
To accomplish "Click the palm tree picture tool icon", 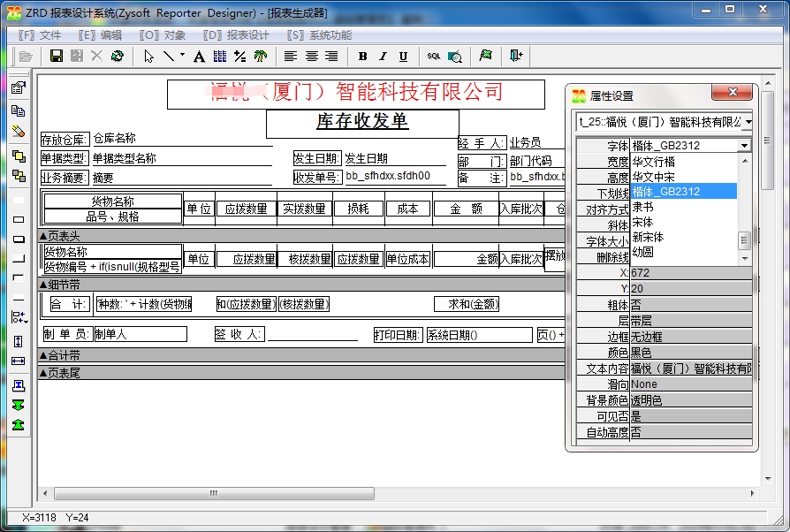I will pyautogui.click(x=260, y=56).
